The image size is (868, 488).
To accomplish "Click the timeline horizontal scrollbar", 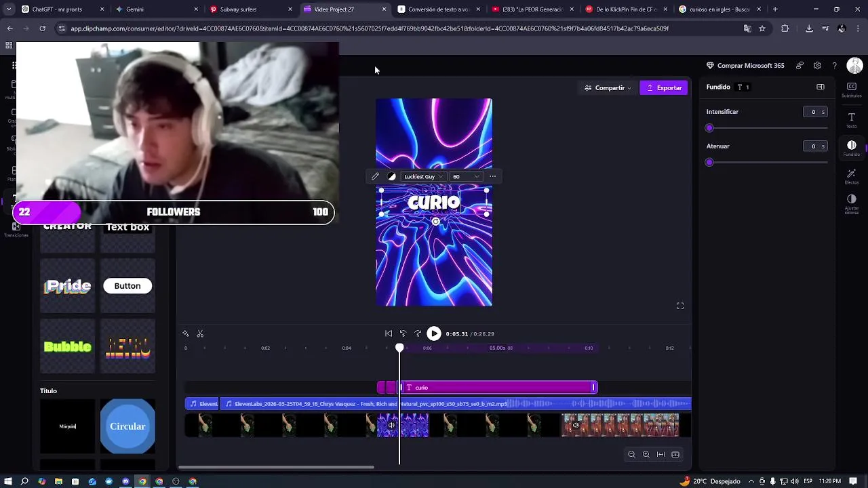I will click(x=276, y=467).
